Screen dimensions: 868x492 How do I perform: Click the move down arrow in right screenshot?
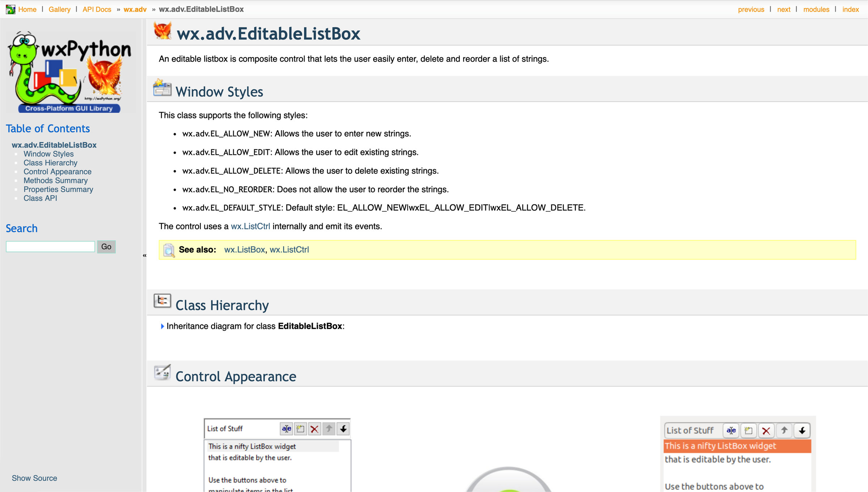802,430
